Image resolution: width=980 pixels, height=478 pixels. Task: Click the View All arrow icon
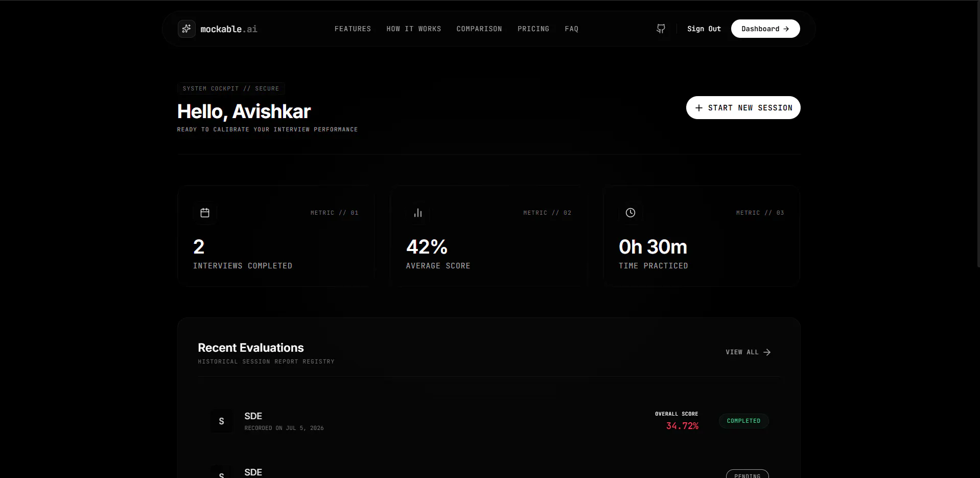point(767,352)
